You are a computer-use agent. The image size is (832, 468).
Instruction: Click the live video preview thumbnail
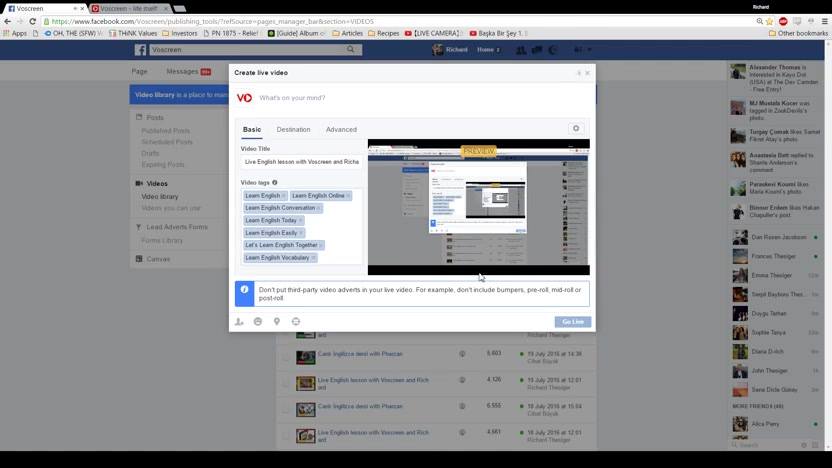click(x=479, y=207)
